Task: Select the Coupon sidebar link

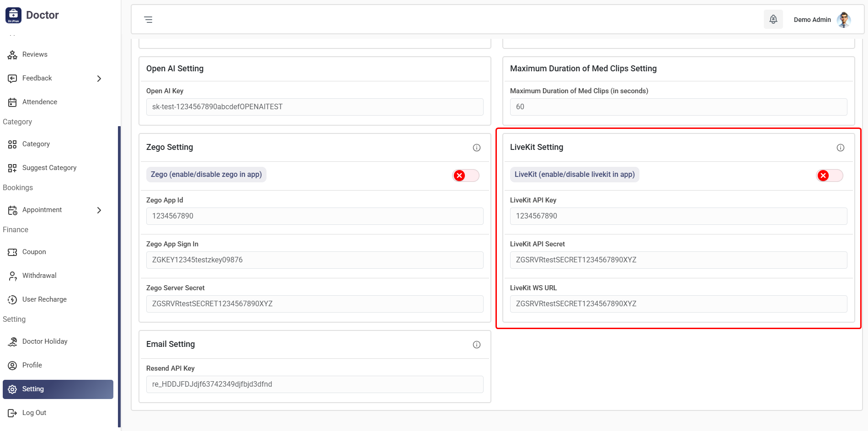Action: pos(34,252)
